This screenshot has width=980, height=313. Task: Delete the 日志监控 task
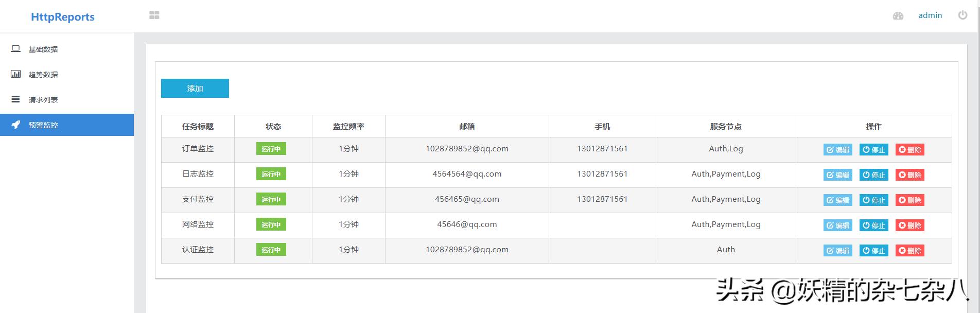910,175
